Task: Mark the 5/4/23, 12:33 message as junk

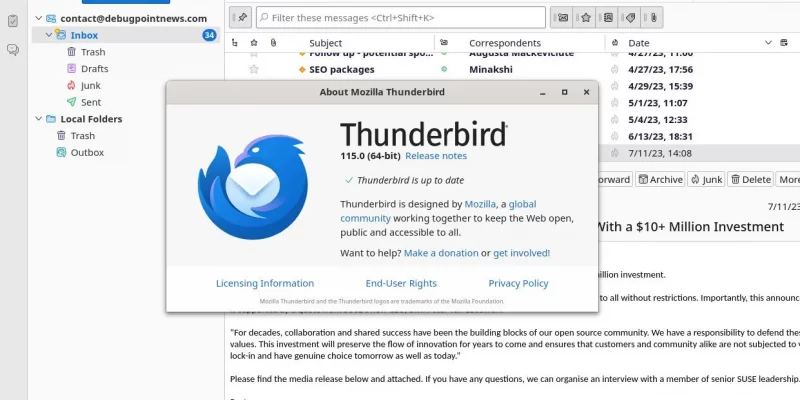Action: click(x=614, y=120)
